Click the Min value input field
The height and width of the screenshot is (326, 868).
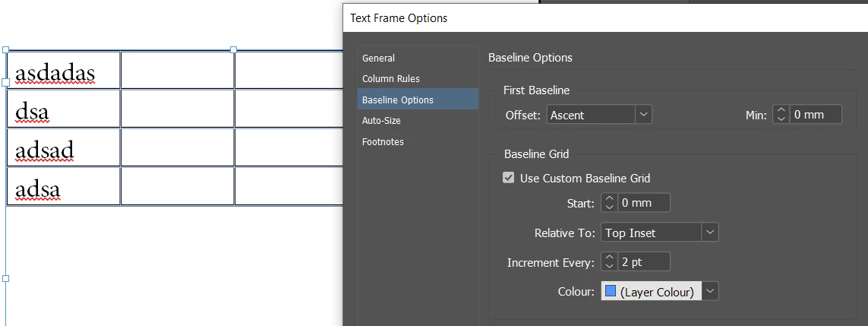pyautogui.click(x=816, y=115)
